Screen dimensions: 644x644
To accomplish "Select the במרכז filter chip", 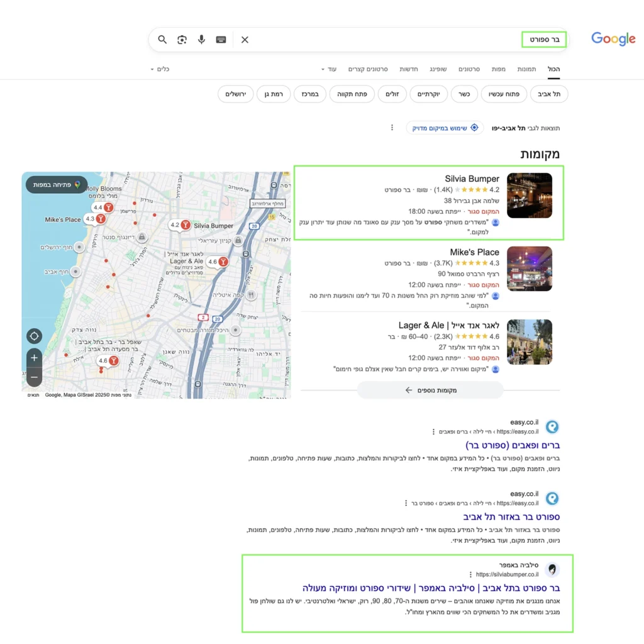I will (x=310, y=94).
